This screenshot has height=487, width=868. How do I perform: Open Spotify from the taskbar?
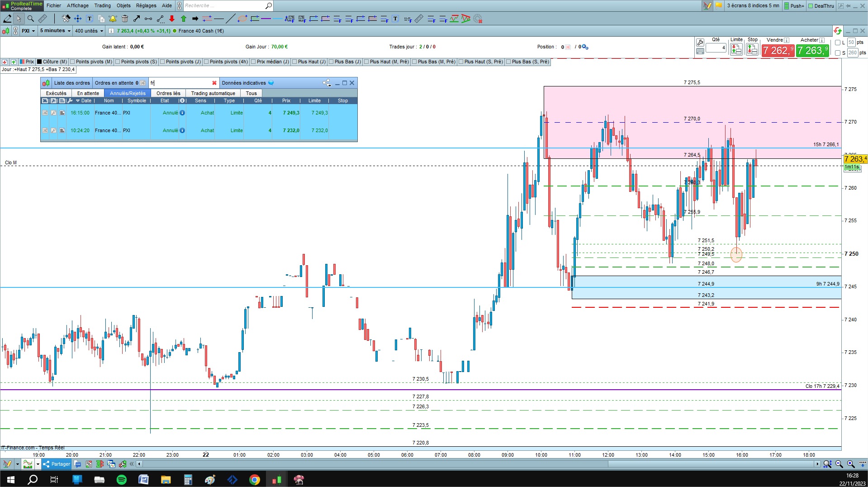(x=122, y=479)
